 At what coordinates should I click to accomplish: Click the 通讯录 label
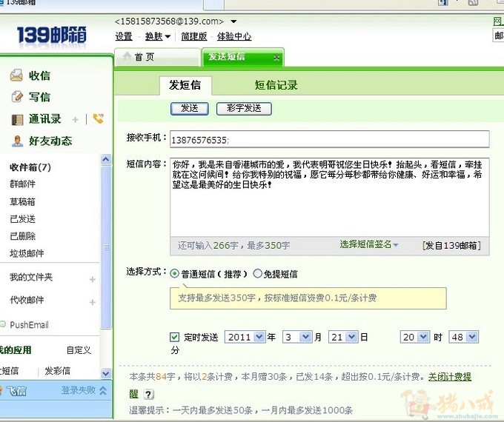(45, 119)
